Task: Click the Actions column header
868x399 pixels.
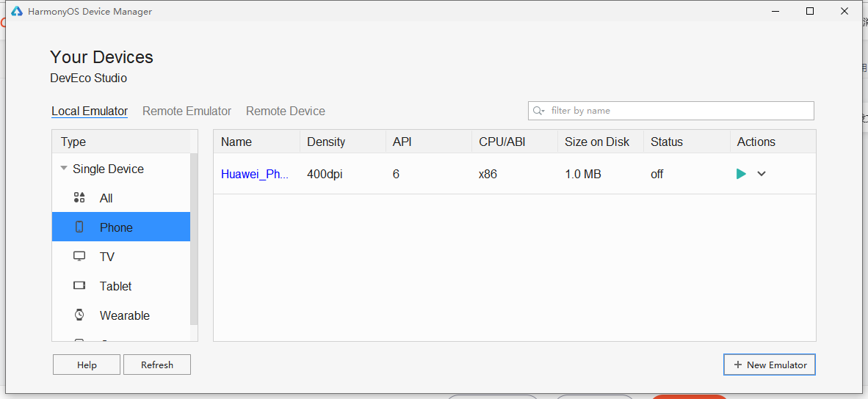Action: [x=773, y=142]
